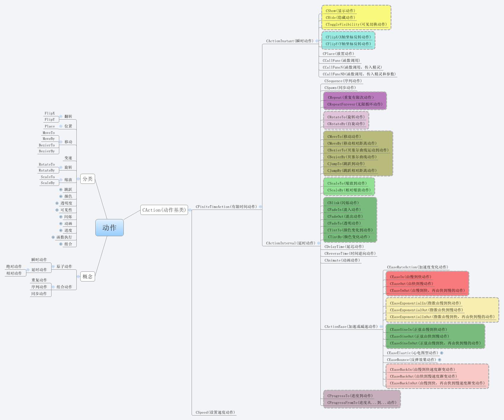Expand the 函数执行 node
Viewport: 504px width, 420px height.
[x=53, y=237]
